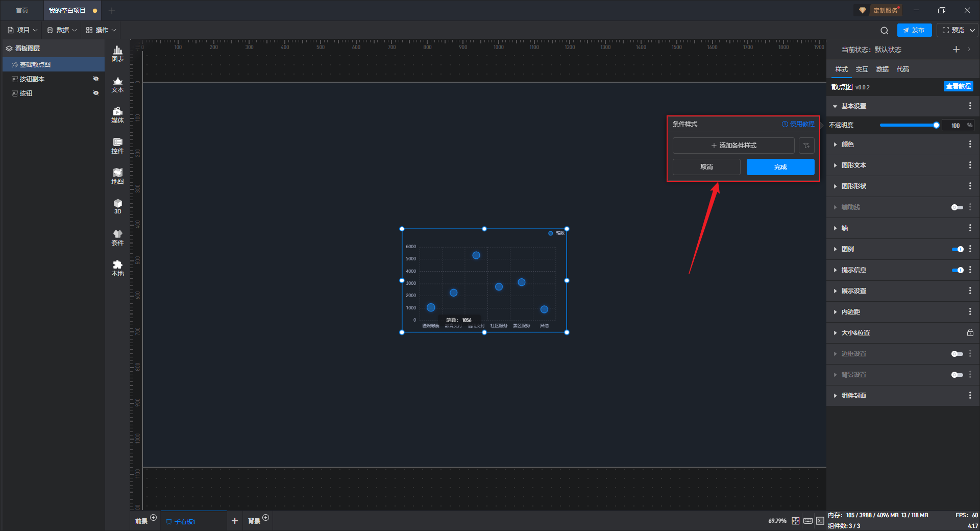The image size is (980, 531).
Task: Click the 发布 publish button
Action: [914, 30]
